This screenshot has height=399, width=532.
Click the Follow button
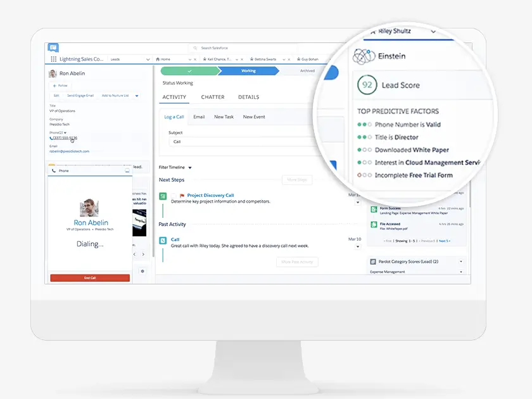click(x=59, y=85)
